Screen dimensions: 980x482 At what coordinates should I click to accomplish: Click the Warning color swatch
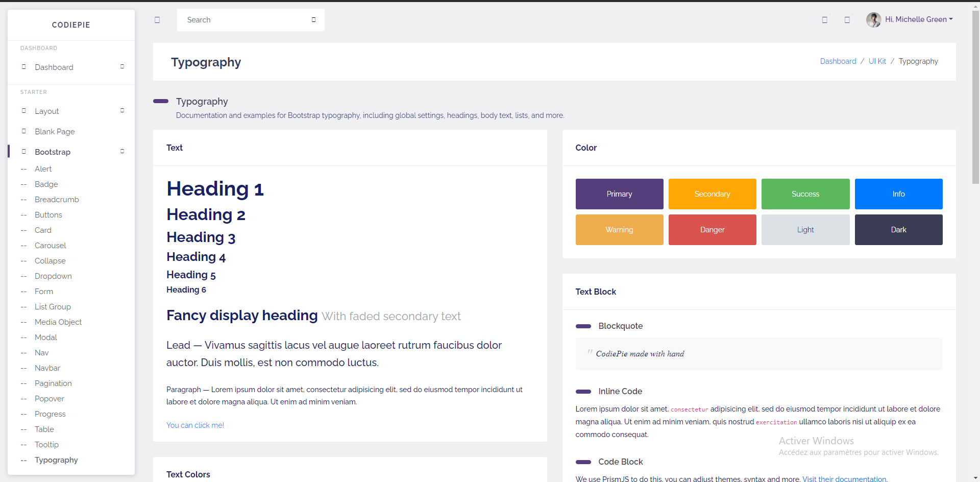click(620, 230)
